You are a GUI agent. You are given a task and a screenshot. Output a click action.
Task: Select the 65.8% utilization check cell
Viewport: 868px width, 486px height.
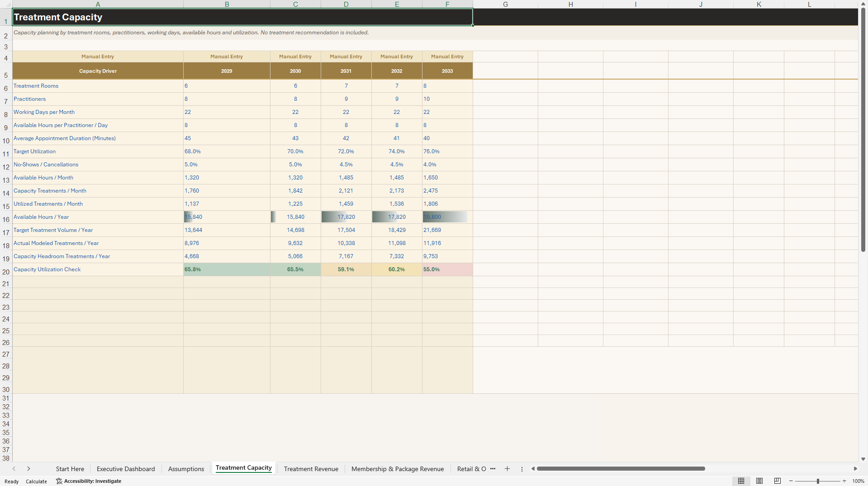pos(227,269)
